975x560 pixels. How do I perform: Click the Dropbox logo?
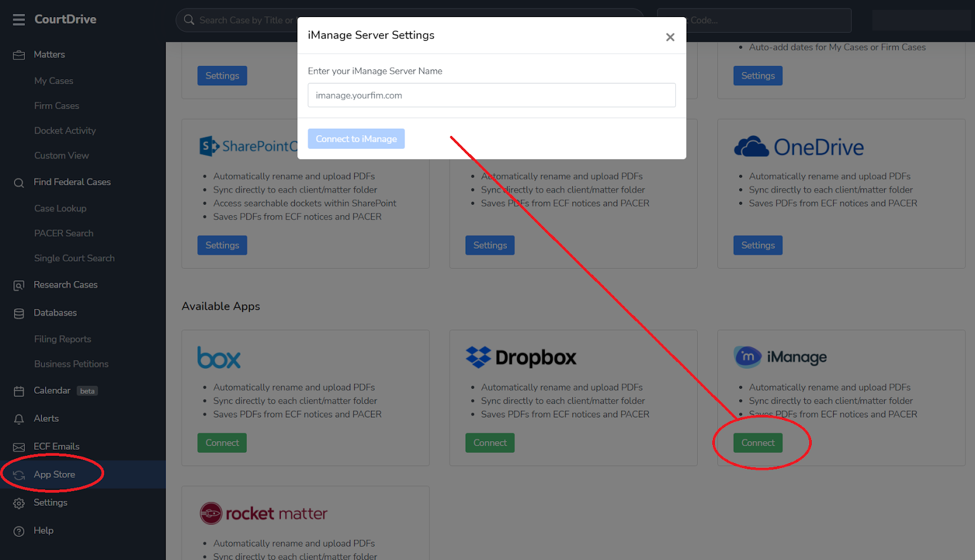(x=521, y=357)
